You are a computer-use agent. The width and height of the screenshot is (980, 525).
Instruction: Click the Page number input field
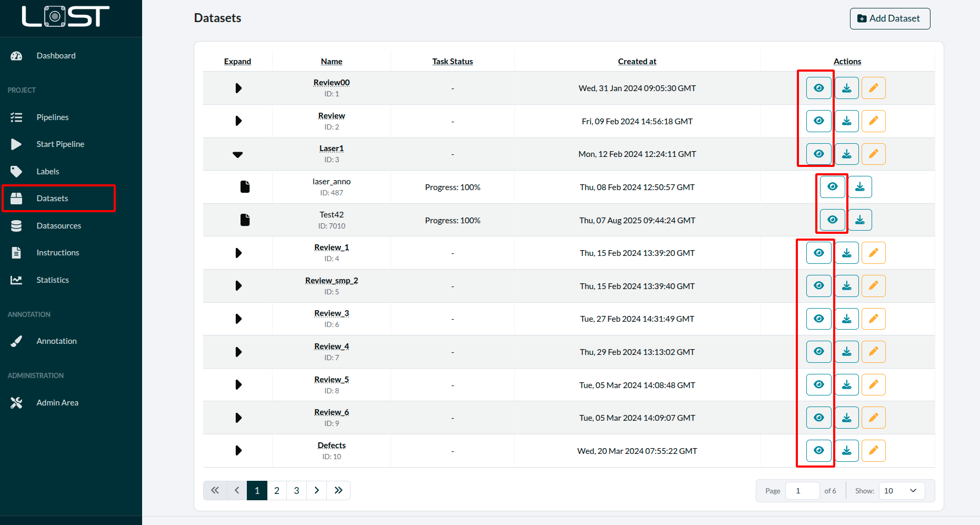[x=802, y=491]
